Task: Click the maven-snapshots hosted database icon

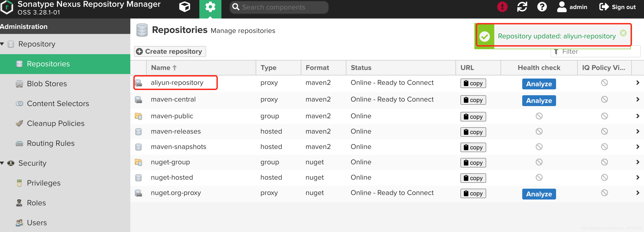Action: 138,147
